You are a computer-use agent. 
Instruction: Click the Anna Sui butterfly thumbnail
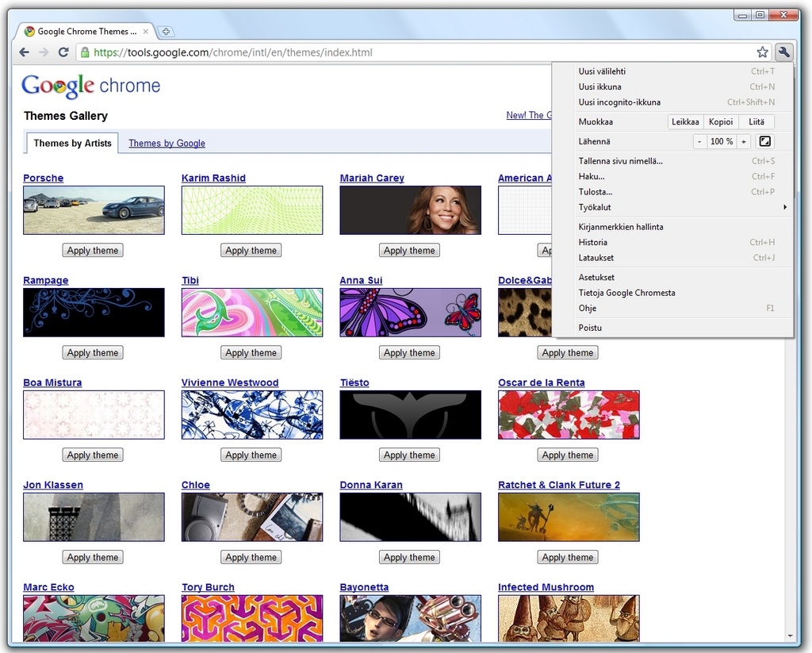(410, 313)
